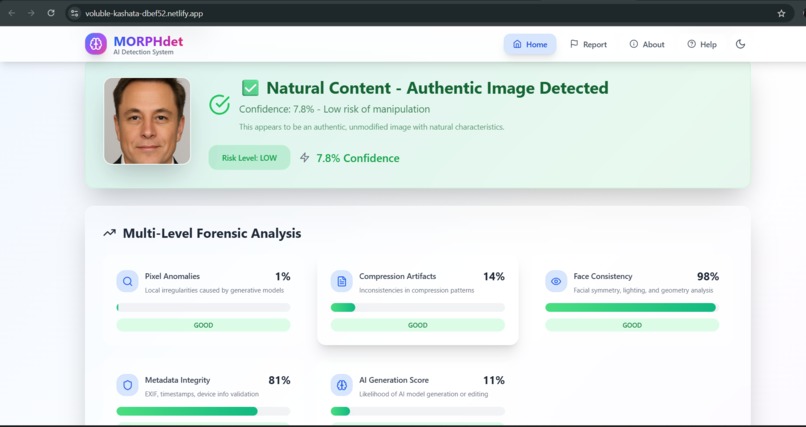Click the 'AI Generation Score' title

pyautogui.click(x=394, y=380)
